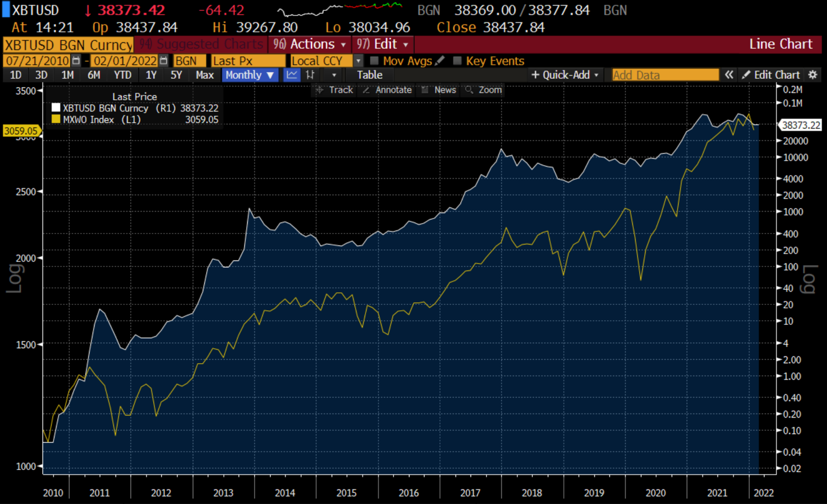Click the Add Data input field
The height and width of the screenshot is (504, 827).
click(665, 75)
